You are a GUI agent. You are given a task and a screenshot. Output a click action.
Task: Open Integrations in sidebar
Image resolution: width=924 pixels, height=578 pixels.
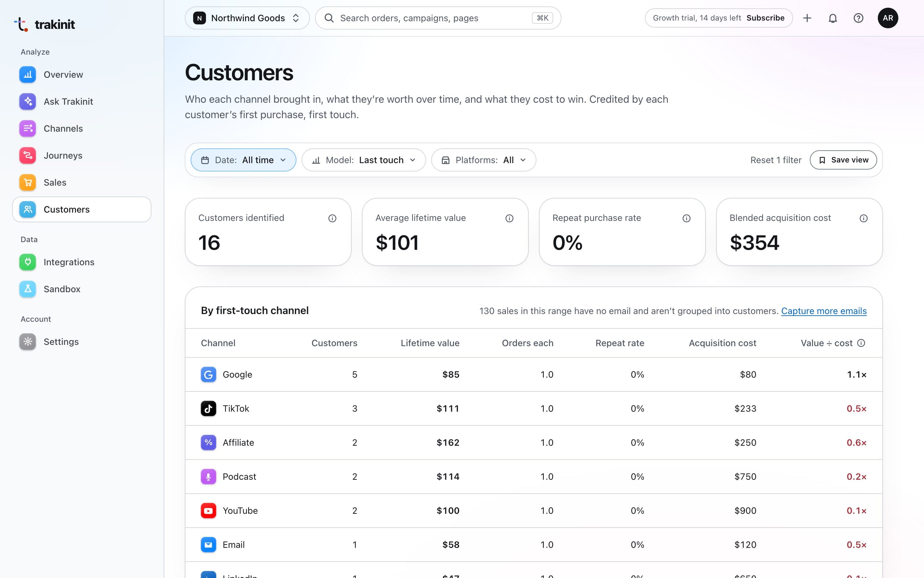coord(82,262)
